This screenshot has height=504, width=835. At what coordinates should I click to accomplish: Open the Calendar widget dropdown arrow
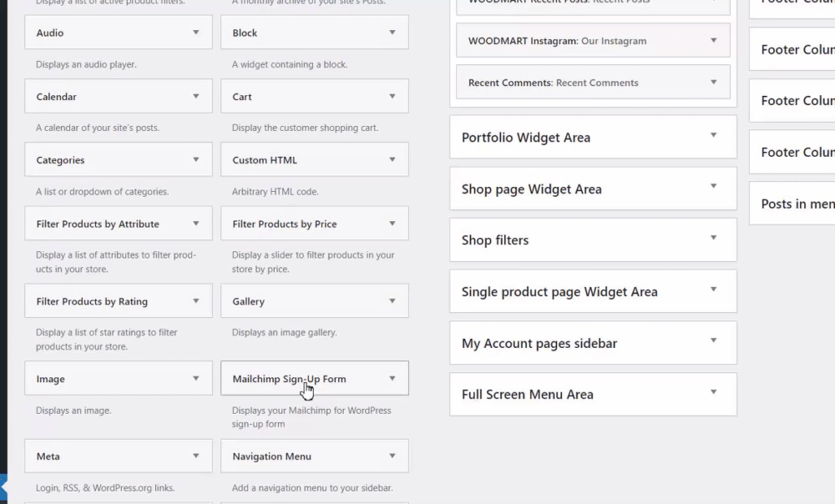pyautogui.click(x=196, y=97)
